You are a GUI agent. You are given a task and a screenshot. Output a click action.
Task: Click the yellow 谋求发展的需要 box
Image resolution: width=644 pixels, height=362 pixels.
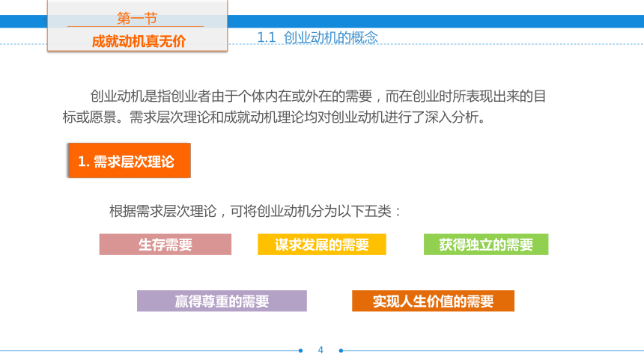321,245
